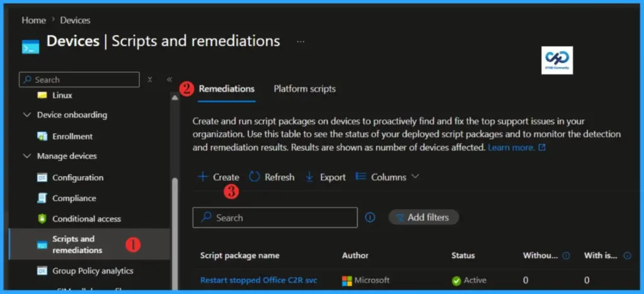Click info icon beside With issues column

coord(627,256)
